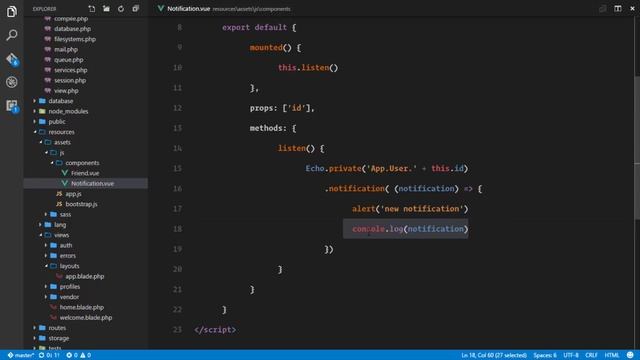The height and width of the screenshot is (360, 640).
Task: Open the Explorer view icon
Action: pyautogui.click(x=11, y=11)
